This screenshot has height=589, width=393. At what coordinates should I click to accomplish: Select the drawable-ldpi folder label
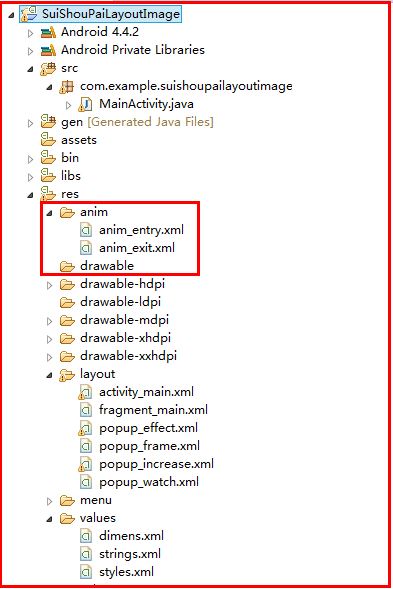coord(120,302)
